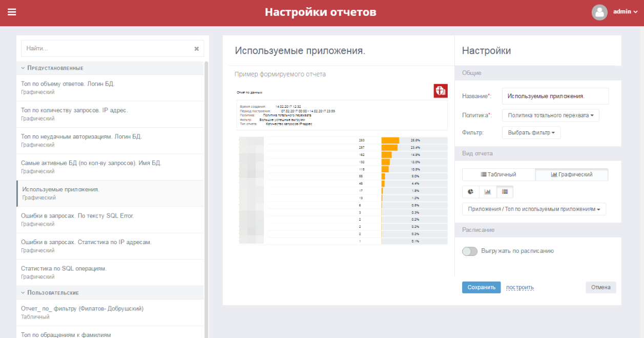644x338 pixels.
Task: Select report Отчет_ по_ фильтру (Филатов- Добрушский)
Action: pyautogui.click(x=110, y=312)
